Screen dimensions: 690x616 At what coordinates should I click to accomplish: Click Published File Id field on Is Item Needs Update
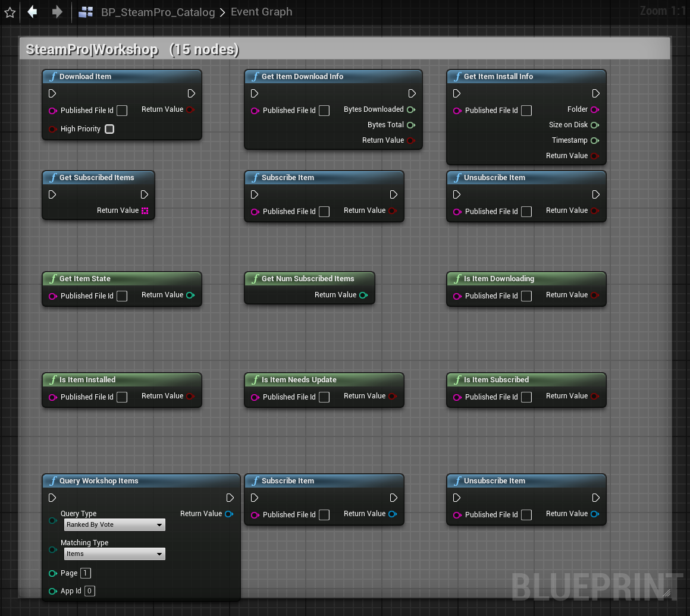[x=324, y=397]
